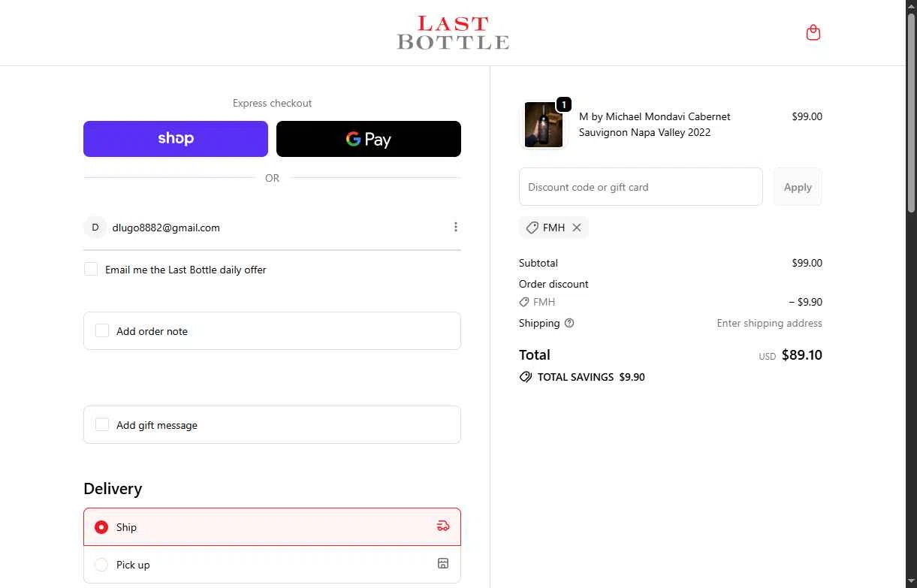Check the Add gift message box
Screen dimensions: 917x588
tap(102, 424)
